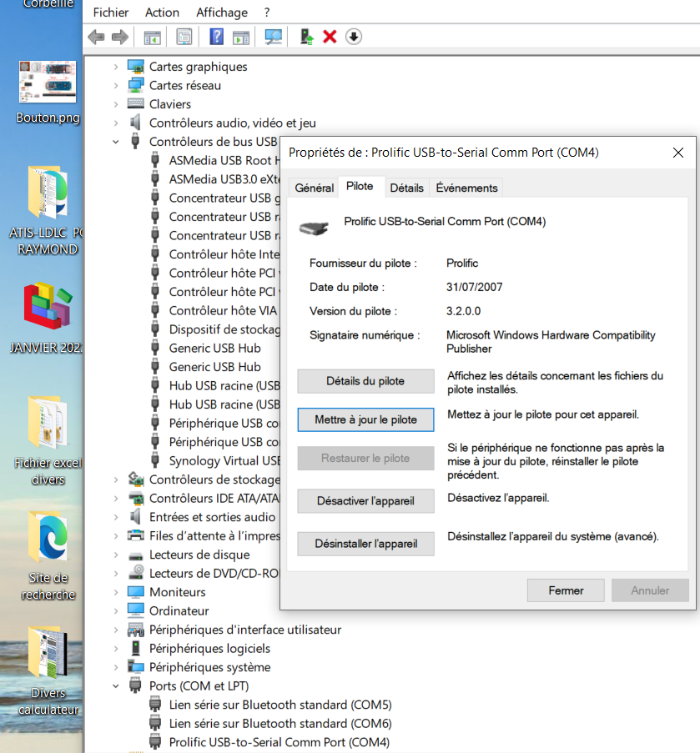Select Contrôleur hôte VIA entry
Screen dimensions: 700x753
tap(223, 310)
